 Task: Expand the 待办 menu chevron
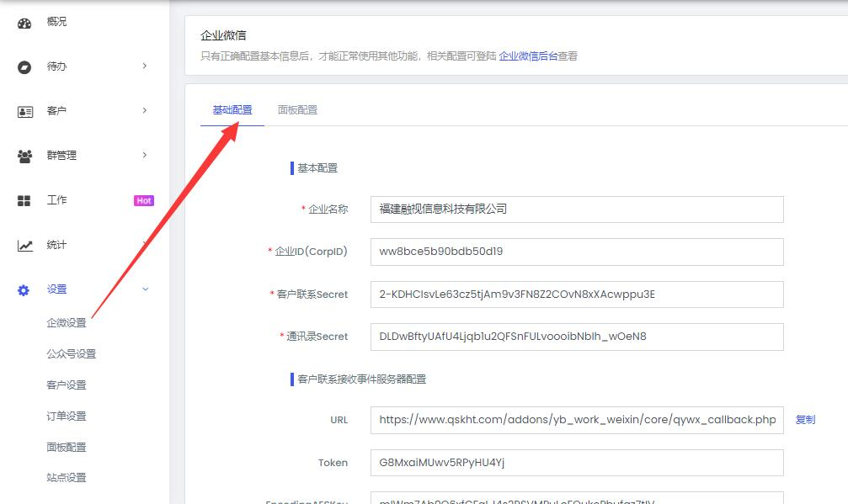144,66
